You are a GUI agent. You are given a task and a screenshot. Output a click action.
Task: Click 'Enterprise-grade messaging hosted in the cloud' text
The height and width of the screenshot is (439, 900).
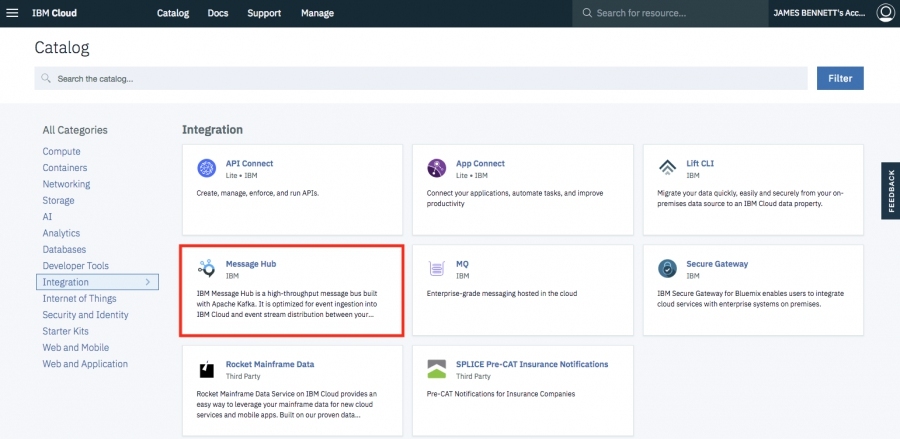tap(502, 294)
